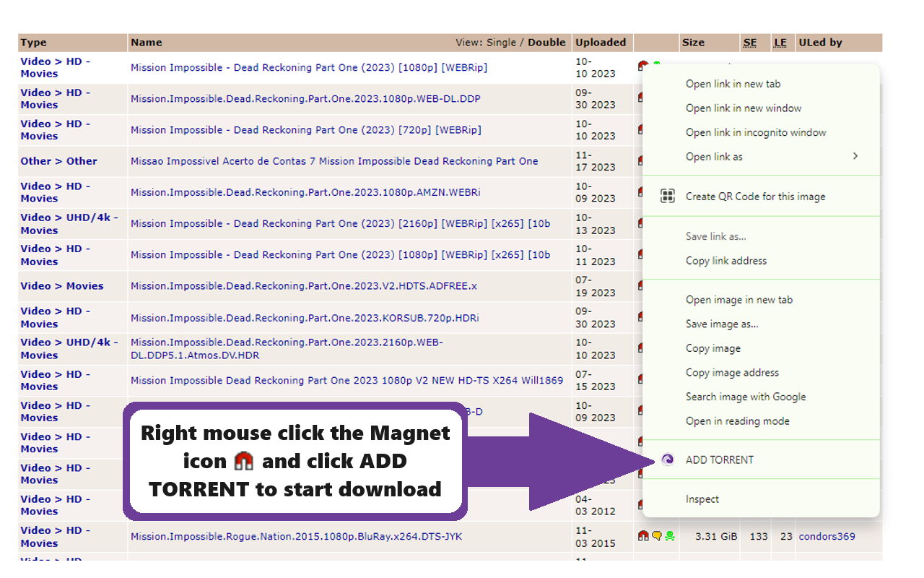This screenshot has height=578, width=924.
Task: Open the '[1080p] [WEBRip] [x265] [10b' torrent link
Action: coord(341,254)
